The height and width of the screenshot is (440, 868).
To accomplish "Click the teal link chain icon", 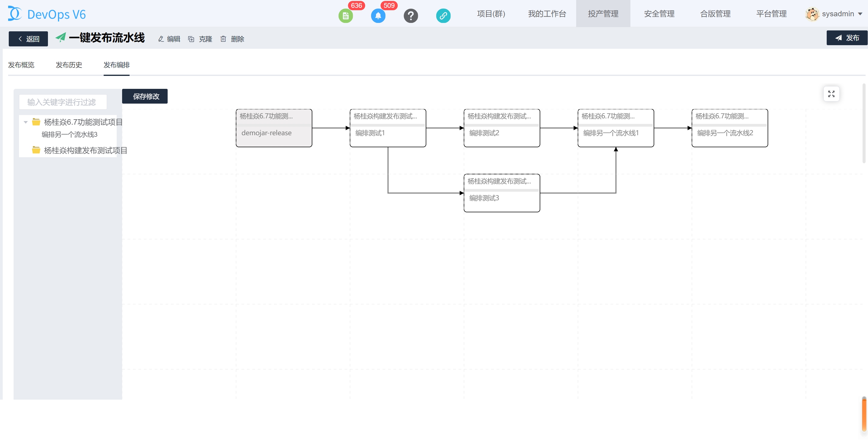I will pos(443,16).
